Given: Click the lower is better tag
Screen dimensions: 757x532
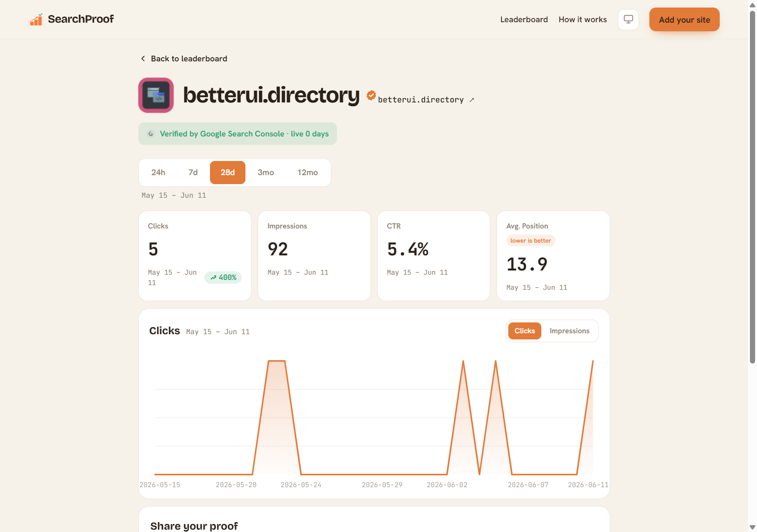Looking at the screenshot, I should pyautogui.click(x=530, y=241).
